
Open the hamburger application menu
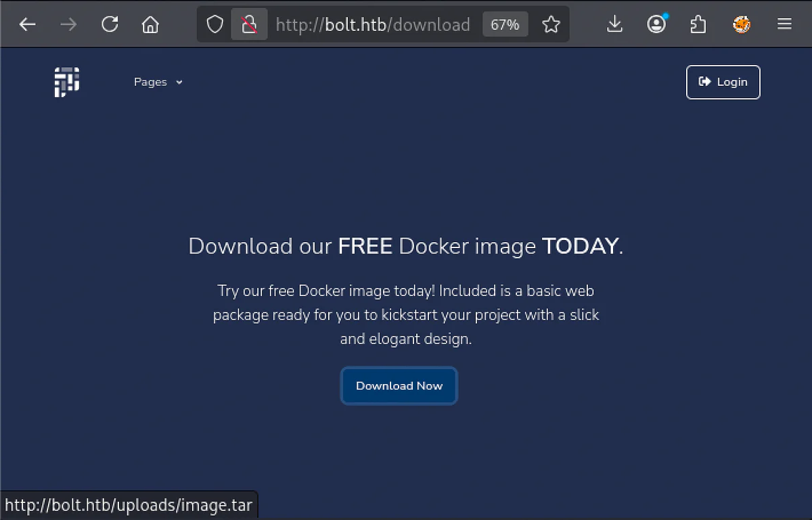click(x=784, y=25)
